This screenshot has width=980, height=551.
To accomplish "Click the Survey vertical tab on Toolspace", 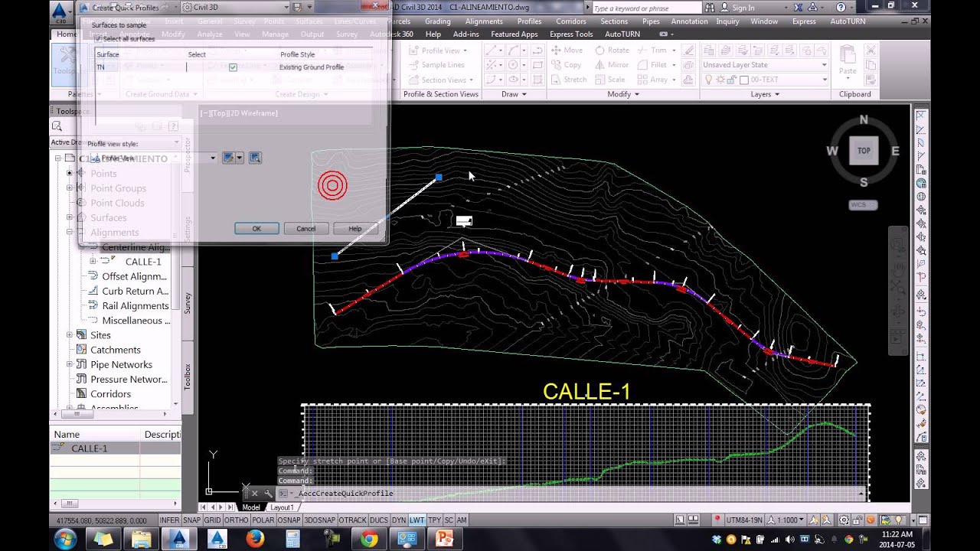I will point(188,302).
